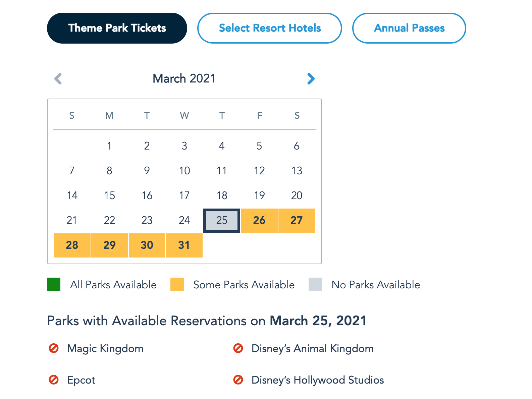This screenshot has width=532, height=399.
Task: Select the Theme Park Tickets tab
Action: 117,28
